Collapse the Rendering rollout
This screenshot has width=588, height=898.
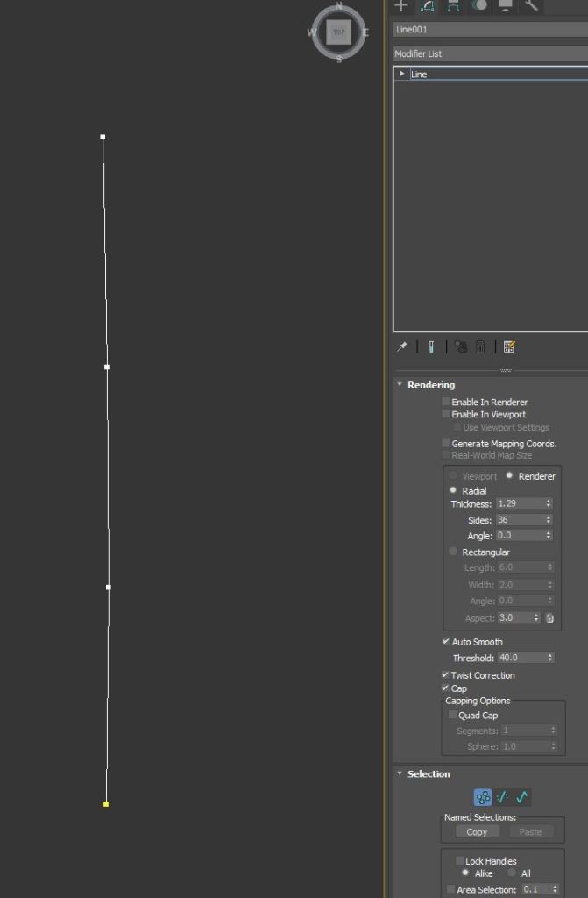point(400,385)
